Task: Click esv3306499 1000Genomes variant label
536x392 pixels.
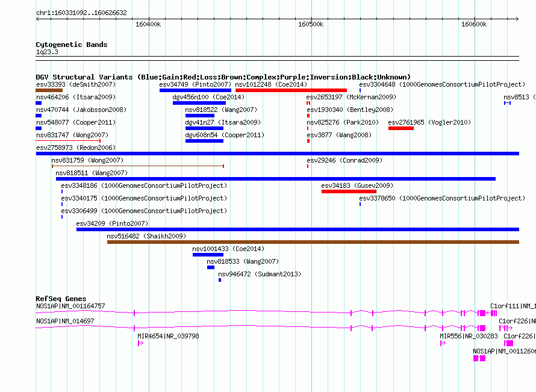Action: click(x=144, y=211)
